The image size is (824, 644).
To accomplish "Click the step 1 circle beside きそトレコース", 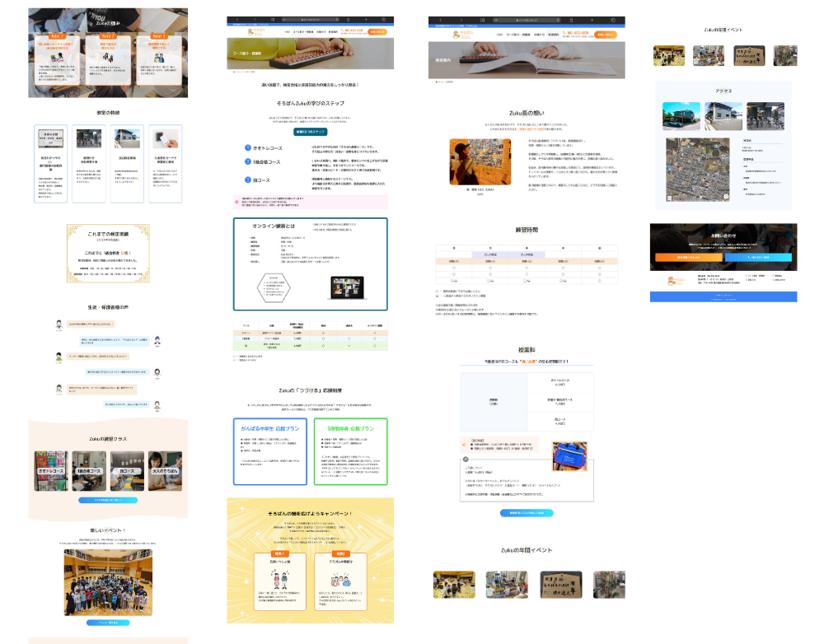I will (x=248, y=149).
